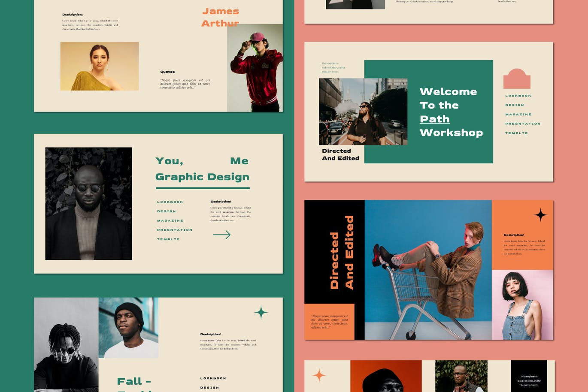Click the black star on orange panel
Screen dimensions: 588x392
pyautogui.click(x=540, y=214)
